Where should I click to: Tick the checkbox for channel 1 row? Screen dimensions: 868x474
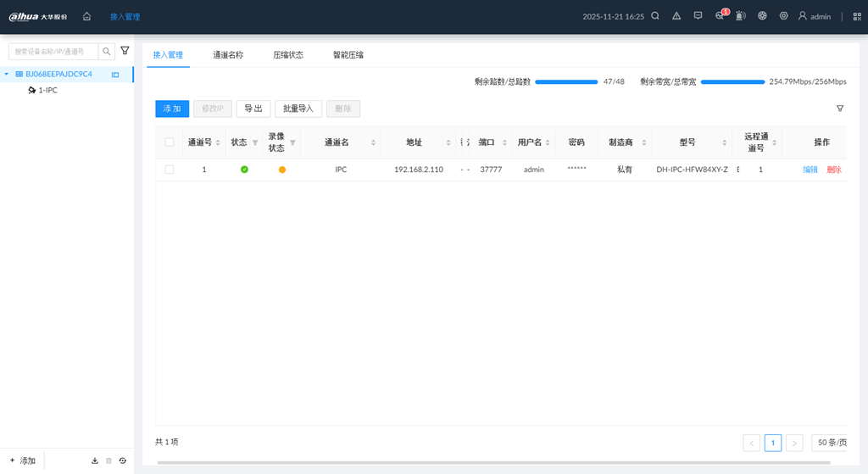170,170
